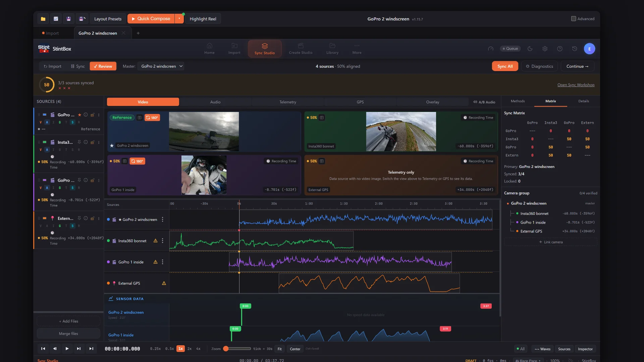This screenshot has width=644, height=362.
Task: Enable the Advanced checkbox
Action: [x=574, y=19]
